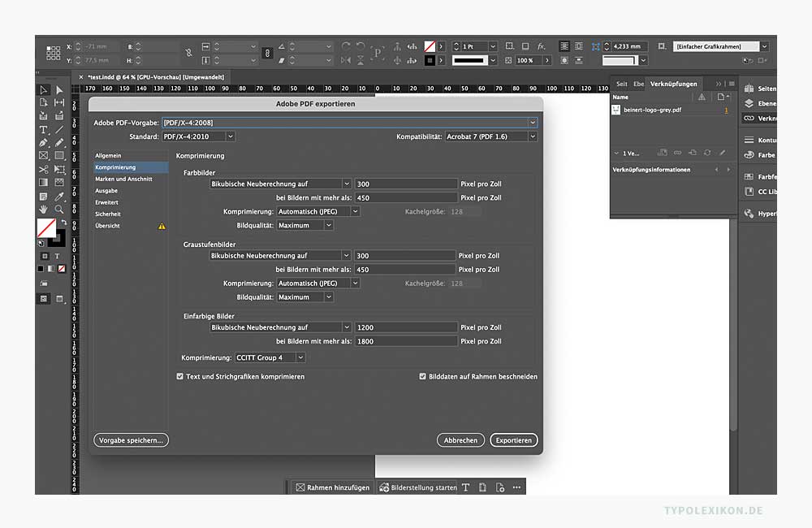Open the Ebenen panel icon
Image resolution: width=812 pixels, height=528 pixels.
point(749,104)
